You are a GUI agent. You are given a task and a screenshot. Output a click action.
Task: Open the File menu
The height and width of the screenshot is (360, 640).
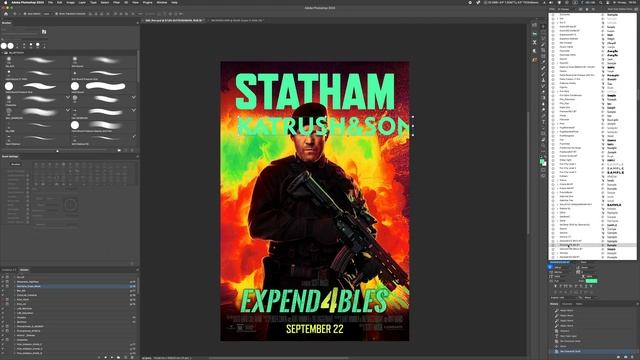click(50, 2)
